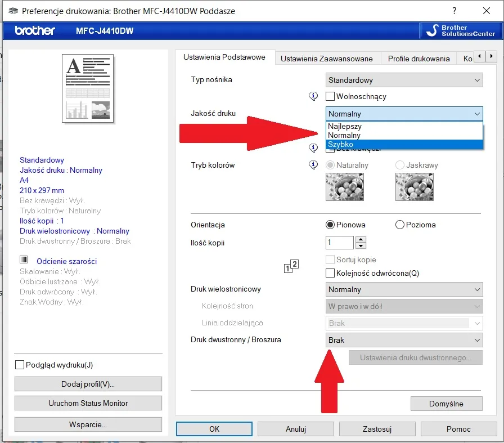Check Kolejność odwrócona option
This screenshot has height=443, width=504.
click(x=331, y=274)
